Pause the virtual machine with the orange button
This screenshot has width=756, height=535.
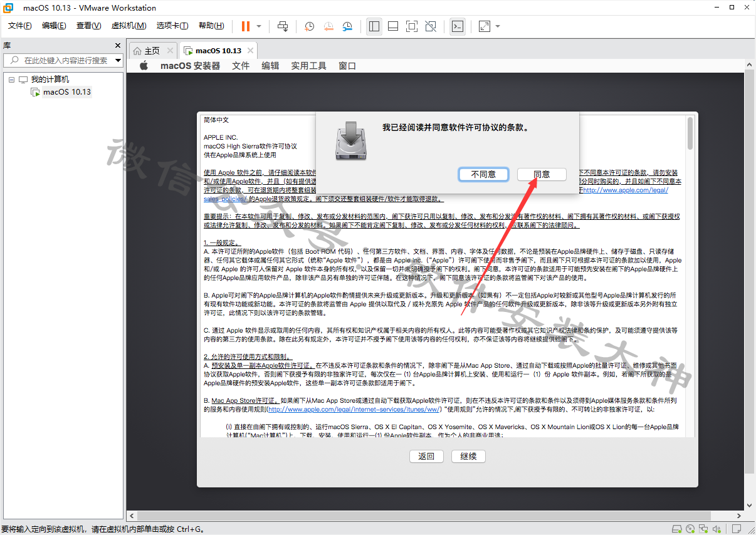click(x=245, y=26)
